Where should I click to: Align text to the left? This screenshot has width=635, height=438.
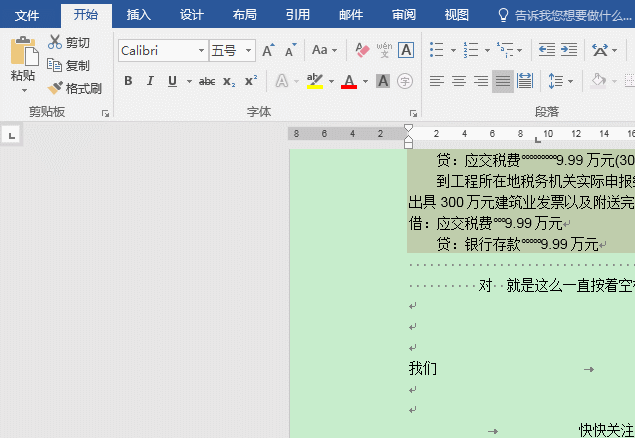[437, 81]
